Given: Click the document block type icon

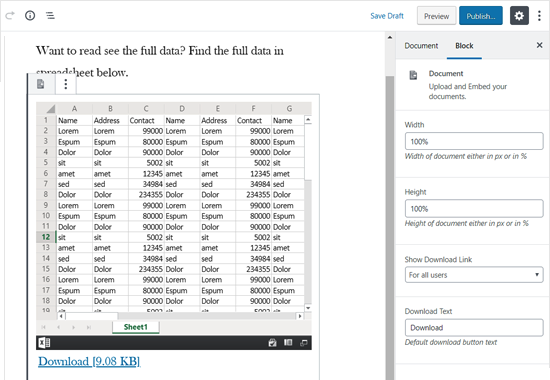Looking at the screenshot, I should tap(41, 84).
